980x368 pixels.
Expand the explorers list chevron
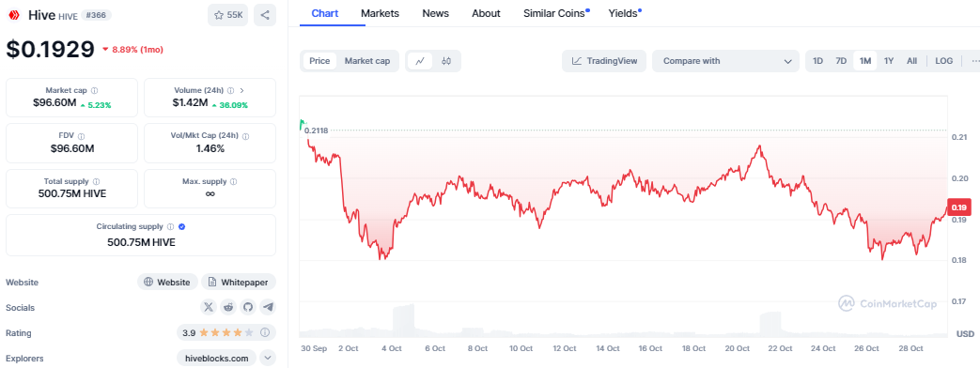pyautogui.click(x=268, y=358)
